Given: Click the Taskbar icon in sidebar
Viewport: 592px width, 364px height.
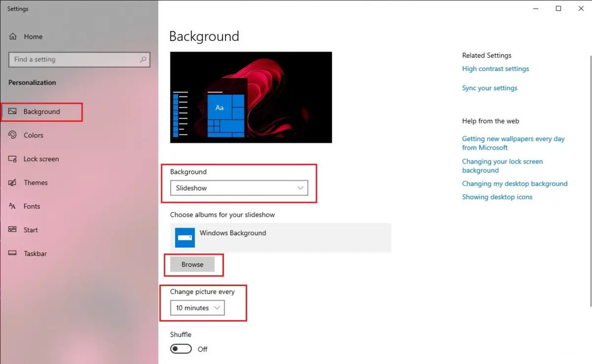Looking at the screenshot, I should [13, 254].
